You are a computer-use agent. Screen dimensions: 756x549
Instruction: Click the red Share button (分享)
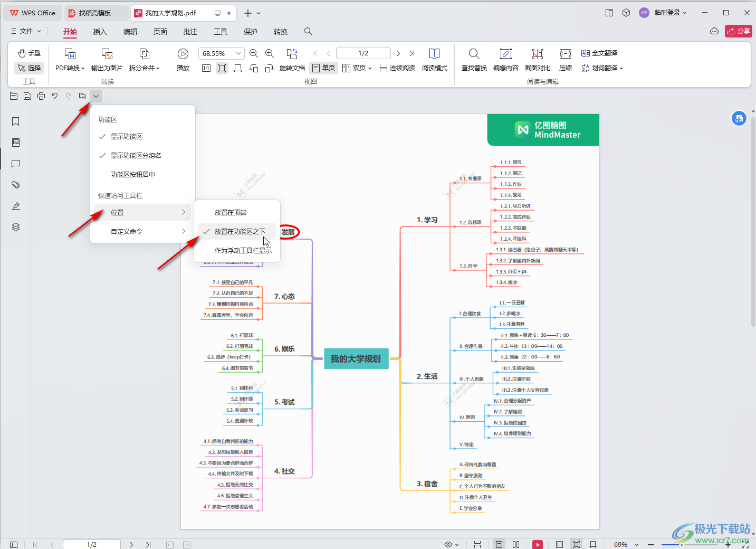[x=739, y=31]
